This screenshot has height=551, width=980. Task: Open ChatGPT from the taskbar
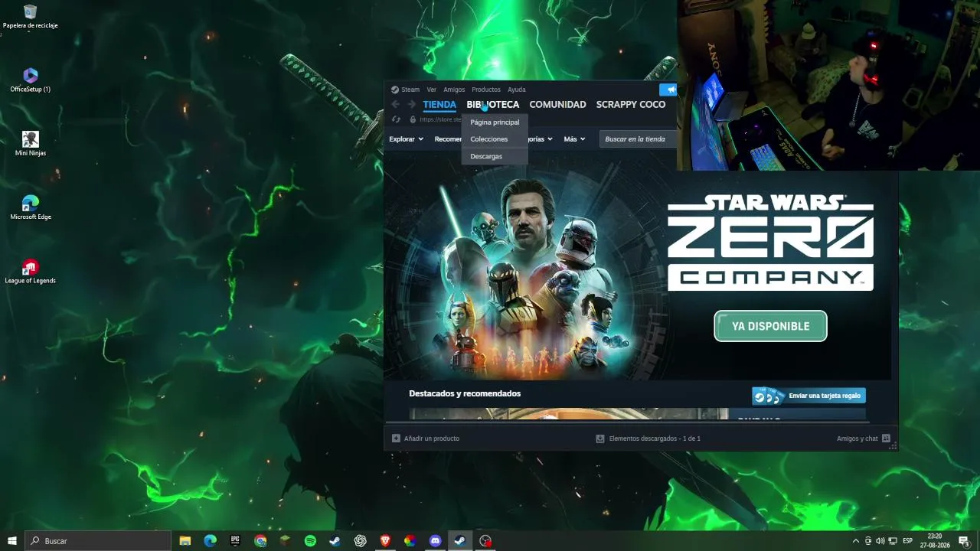(360, 541)
